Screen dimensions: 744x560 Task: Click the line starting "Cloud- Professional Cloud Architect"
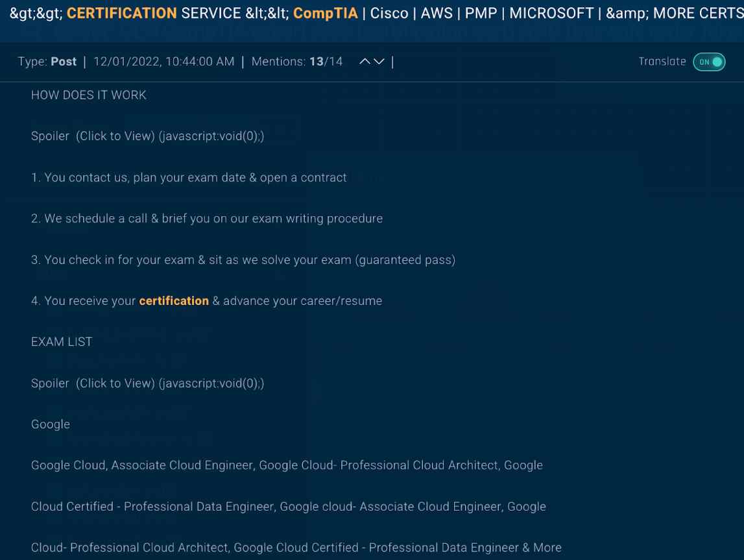(296, 548)
